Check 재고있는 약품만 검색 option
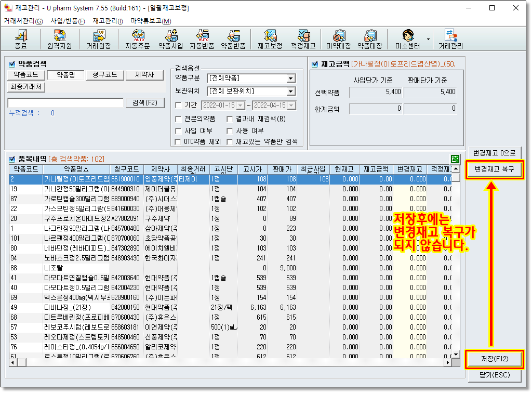 (230, 142)
